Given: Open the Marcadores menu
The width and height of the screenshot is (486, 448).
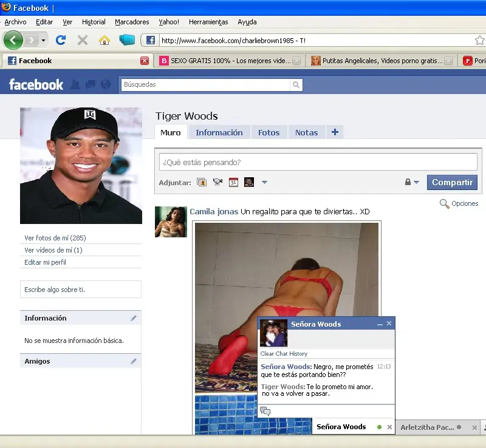Looking at the screenshot, I should 132,22.
